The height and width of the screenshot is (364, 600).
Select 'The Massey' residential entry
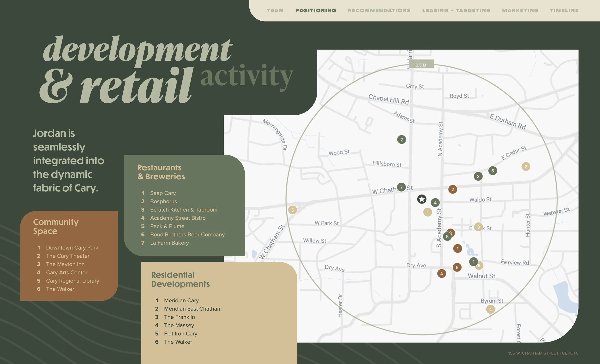pos(179,325)
